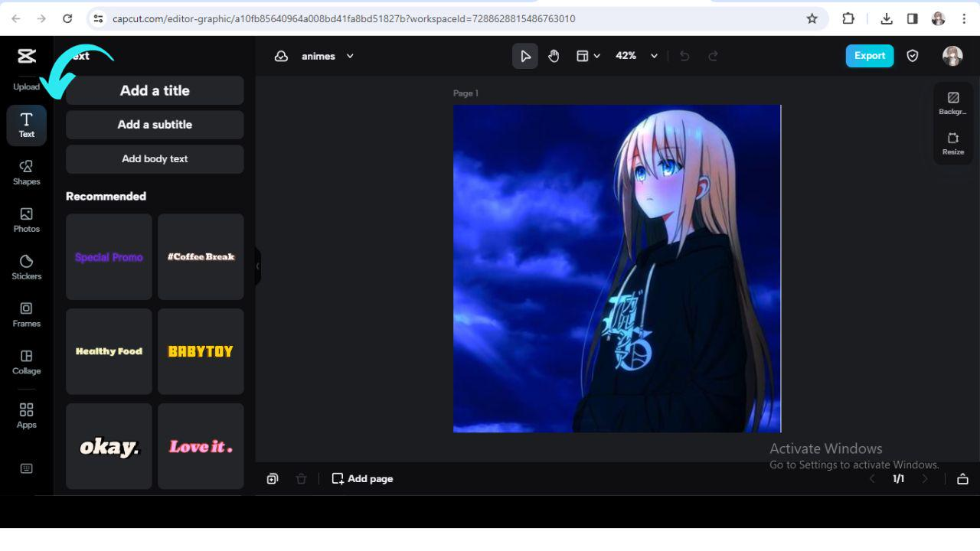Choose the #Coffee Break text template
The height and width of the screenshot is (551, 980).
(201, 257)
